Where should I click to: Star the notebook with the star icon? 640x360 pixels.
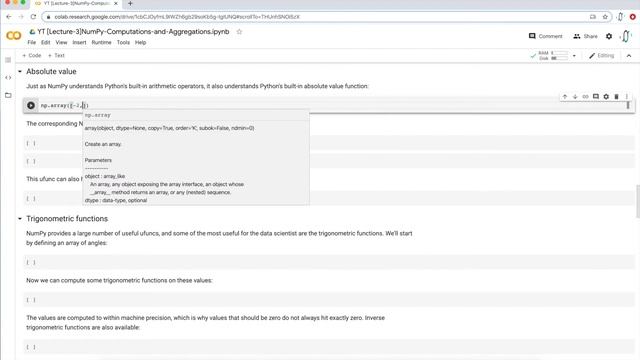click(239, 31)
